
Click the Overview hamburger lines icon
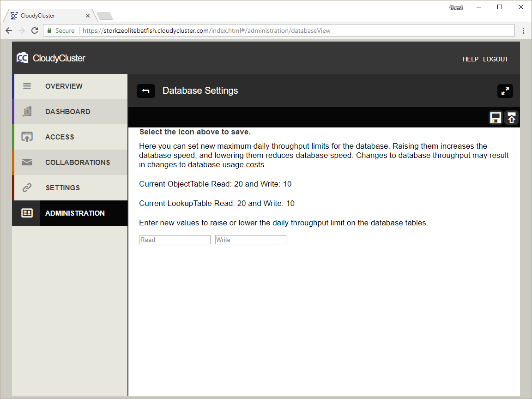[27, 86]
